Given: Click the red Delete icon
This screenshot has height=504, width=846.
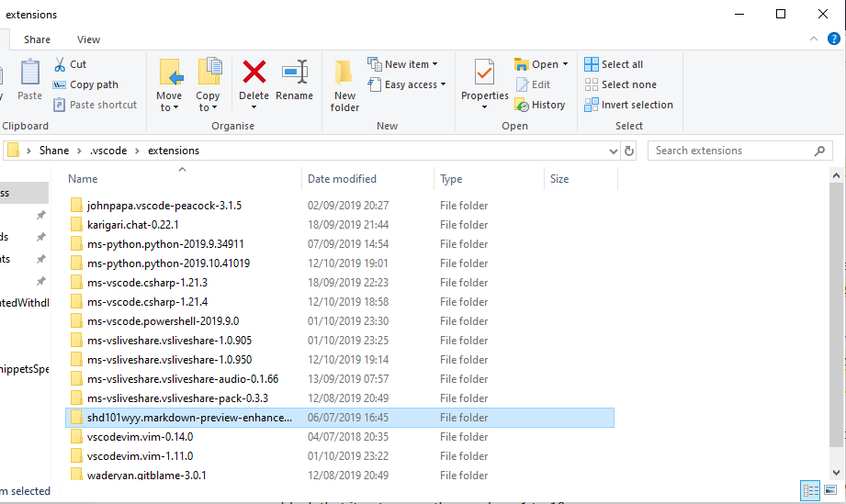Looking at the screenshot, I should pyautogui.click(x=254, y=73).
